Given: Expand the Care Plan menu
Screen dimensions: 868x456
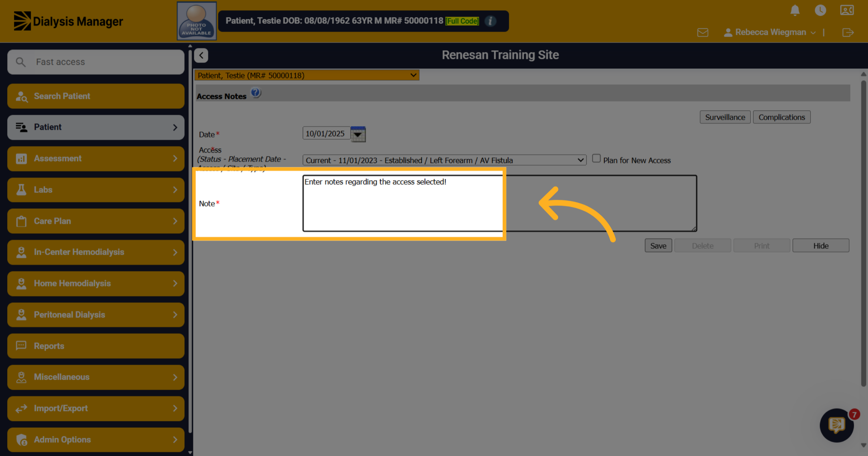Looking at the screenshot, I should [x=96, y=221].
